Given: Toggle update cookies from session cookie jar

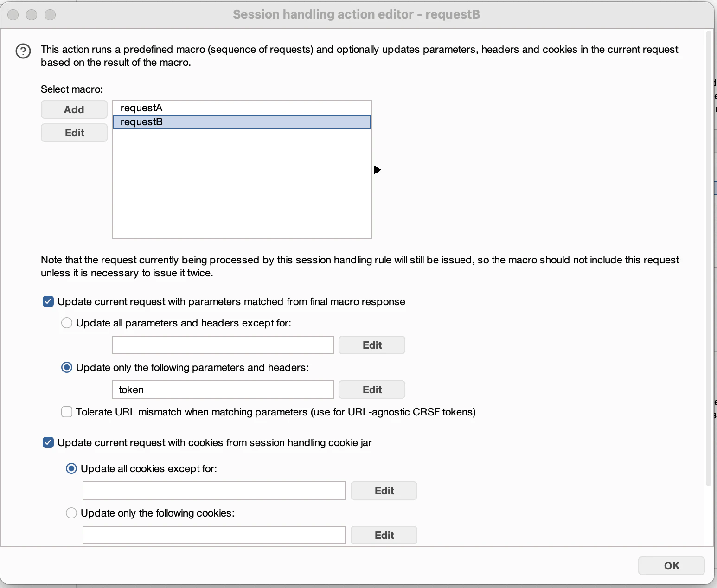Looking at the screenshot, I should pyautogui.click(x=48, y=442).
